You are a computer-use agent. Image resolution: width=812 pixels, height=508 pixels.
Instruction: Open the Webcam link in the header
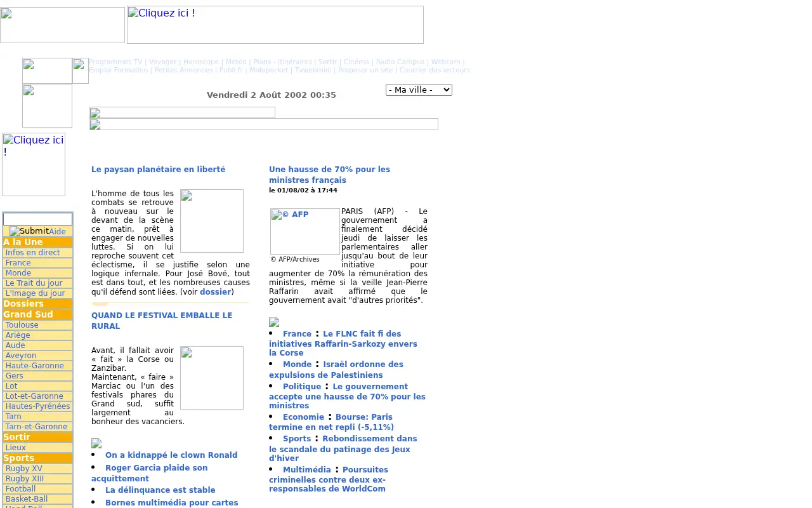(445, 62)
